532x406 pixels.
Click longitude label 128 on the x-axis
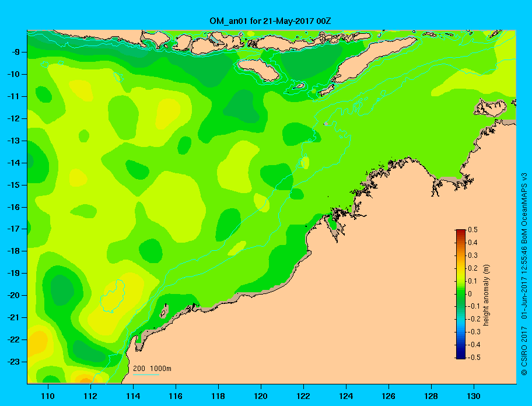point(431,396)
